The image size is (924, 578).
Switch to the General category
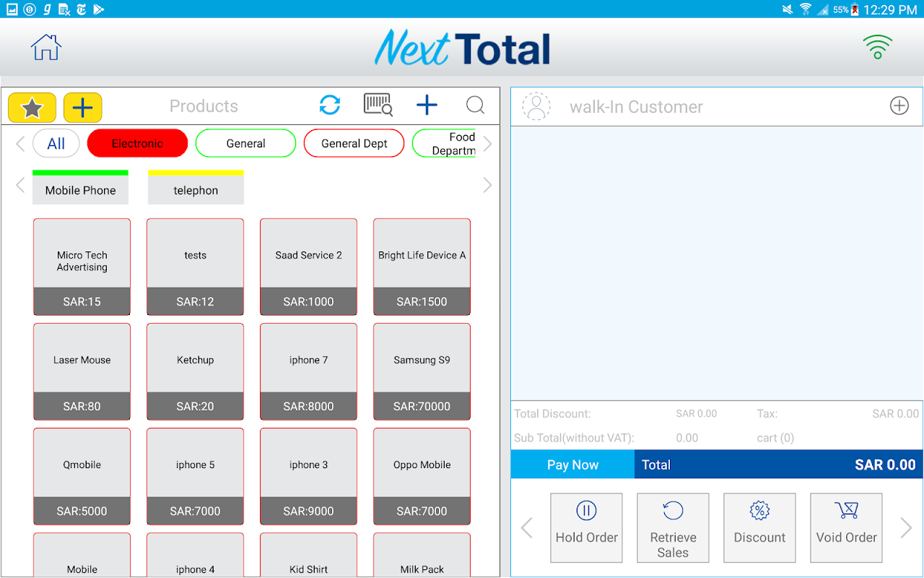[x=245, y=143]
